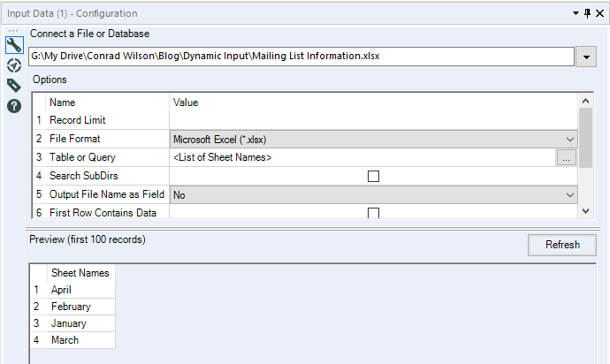Expand Output File Name as Field dropdown
Viewport: 610px width, 364px height.
[373, 194]
